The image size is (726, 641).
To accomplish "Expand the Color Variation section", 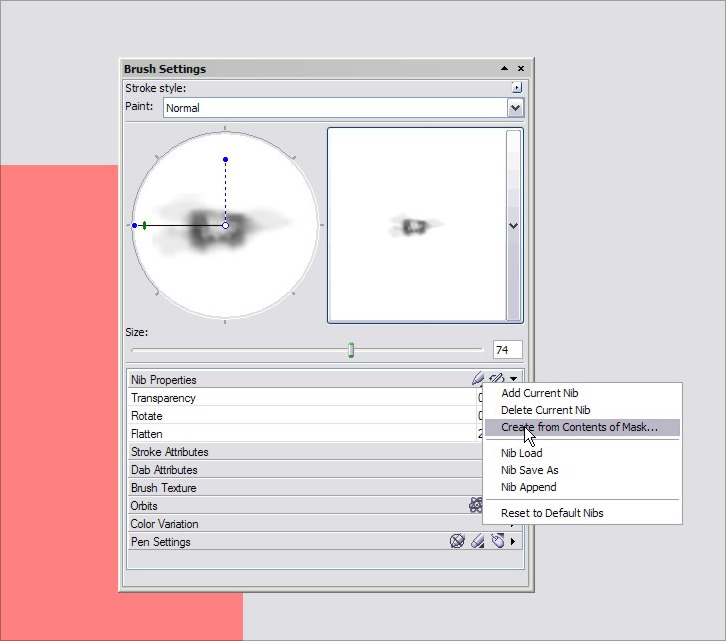I will tap(305, 524).
